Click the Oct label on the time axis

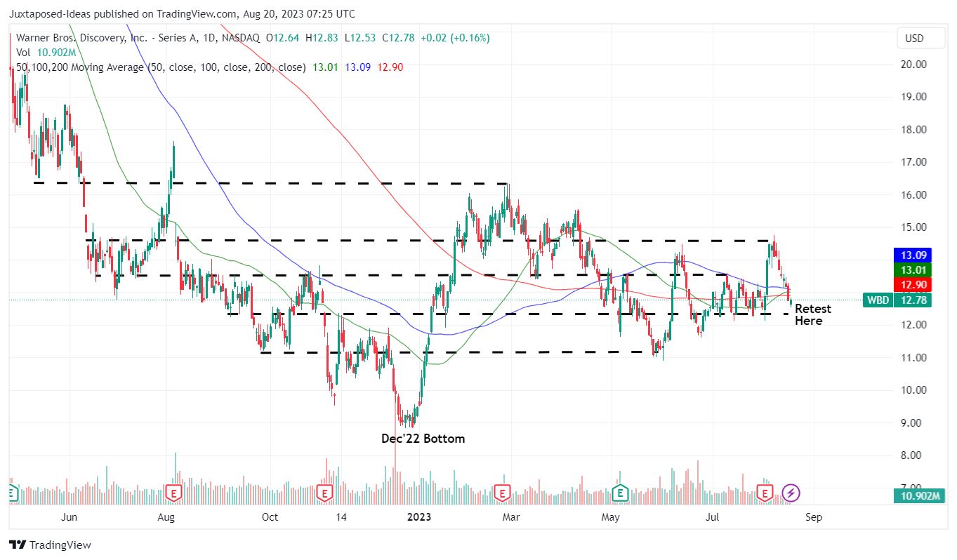[x=270, y=517]
